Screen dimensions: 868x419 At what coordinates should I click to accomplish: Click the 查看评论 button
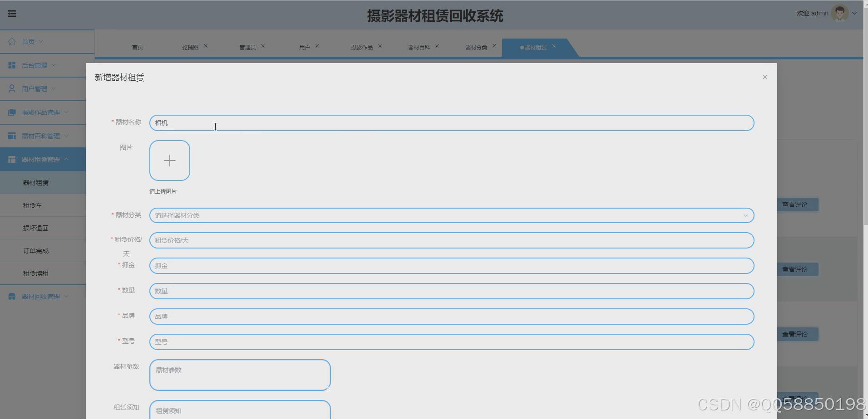pyautogui.click(x=797, y=204)
